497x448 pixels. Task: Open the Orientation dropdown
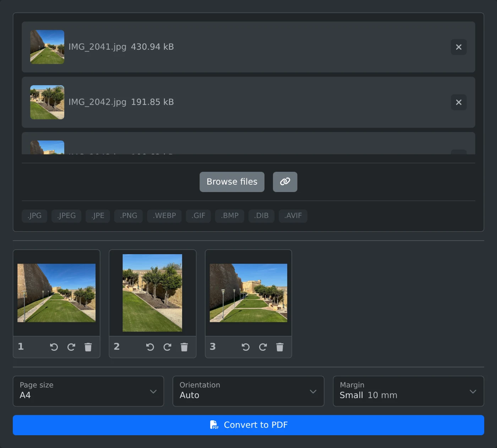pyautogui.click(x=248, y=391)
